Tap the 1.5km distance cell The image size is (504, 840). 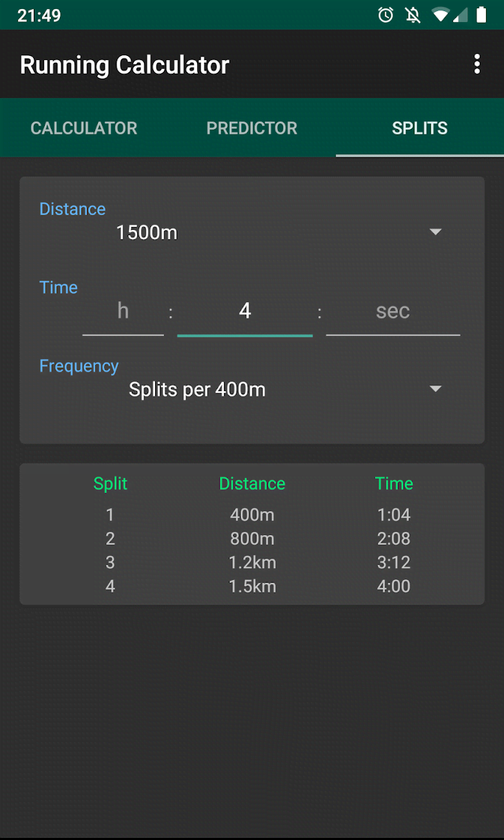pos(252,587)
